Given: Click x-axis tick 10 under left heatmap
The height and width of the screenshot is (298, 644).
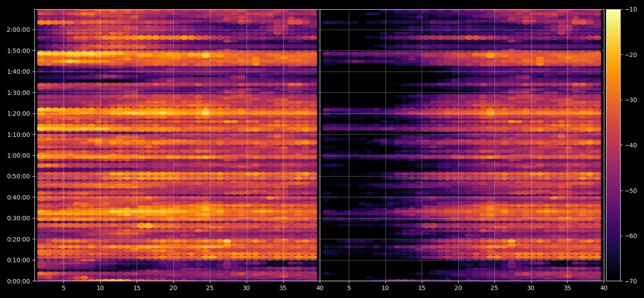Looking at the screenshot, I should pyautogui.click(x=100, y=288).
